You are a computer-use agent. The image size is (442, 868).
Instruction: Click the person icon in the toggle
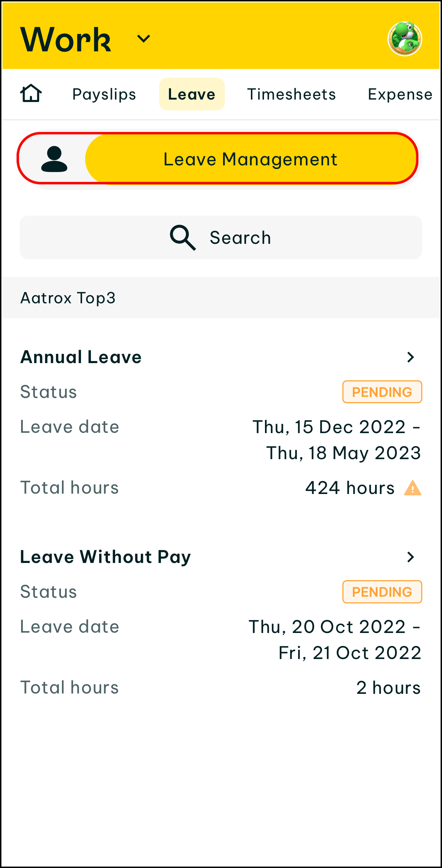[x=54, y=159]
